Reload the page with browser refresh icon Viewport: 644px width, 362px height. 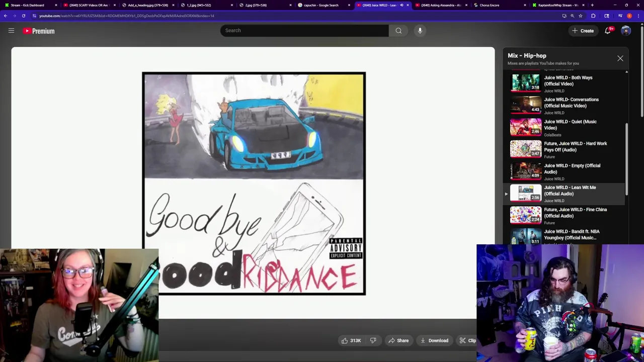click(x=24, y=16)
